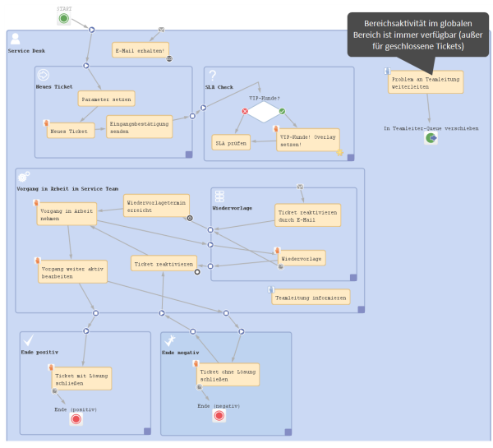Click the Wiedervorlage grid icon
The image size is (493, 448).
pyautogui.click(x=219, y=196)
